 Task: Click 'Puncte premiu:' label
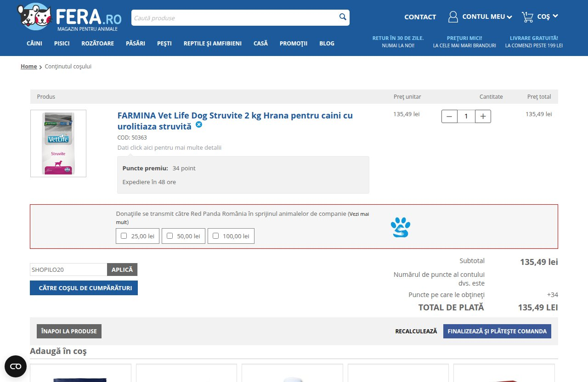145,168
